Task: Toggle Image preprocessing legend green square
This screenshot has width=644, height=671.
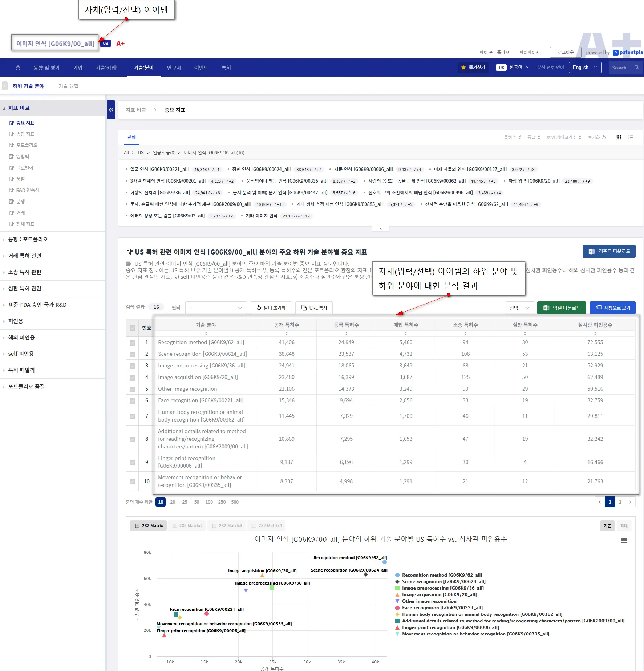Action: click(x=397, y=588)
